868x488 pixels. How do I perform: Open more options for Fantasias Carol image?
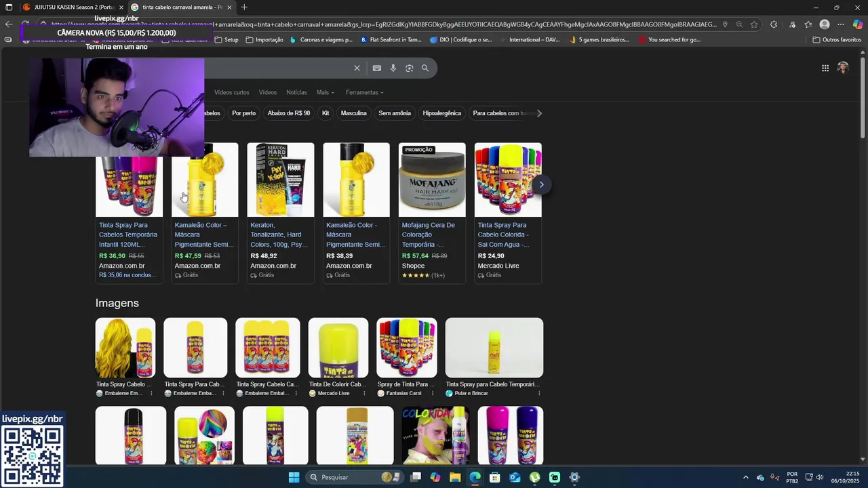433,393
